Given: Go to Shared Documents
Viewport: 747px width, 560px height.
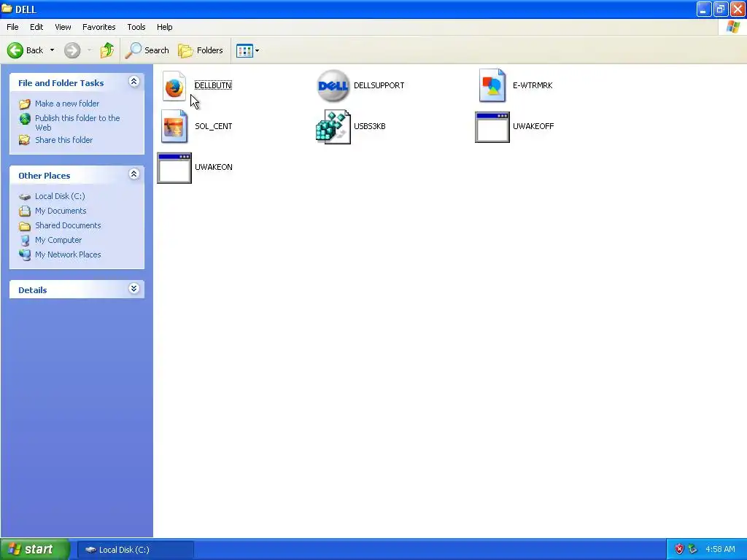Looking at the screenshot, I should 68,225.
